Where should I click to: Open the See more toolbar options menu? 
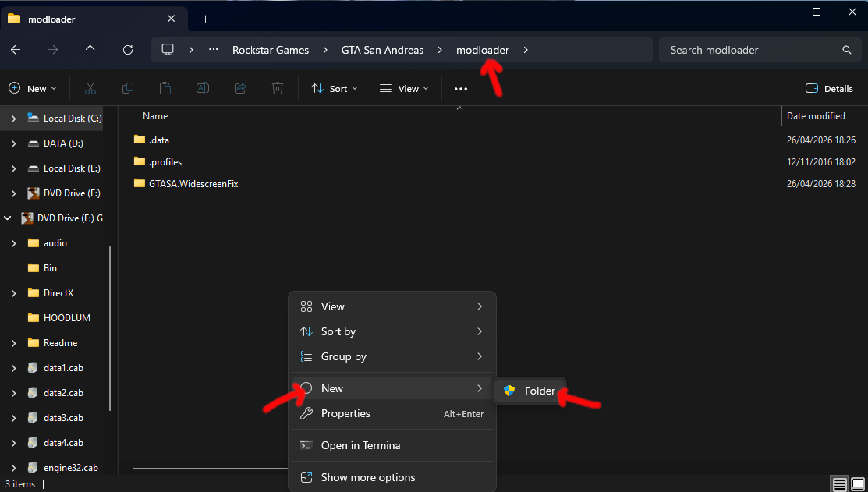(461, 89)
